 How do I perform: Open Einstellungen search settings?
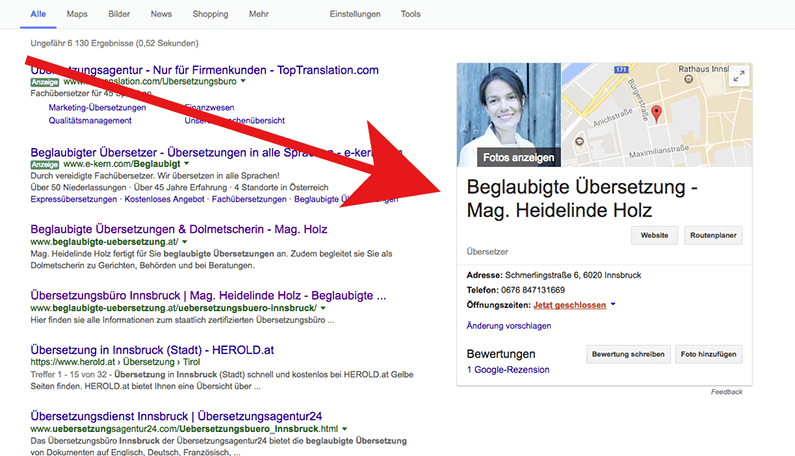tap(355, 14)
